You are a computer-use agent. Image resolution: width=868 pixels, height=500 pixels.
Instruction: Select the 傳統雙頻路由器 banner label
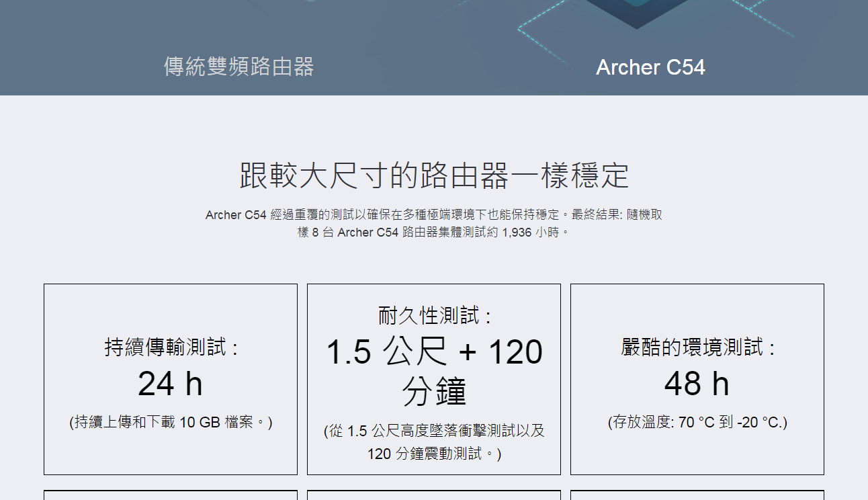click(x=238, y=67)
